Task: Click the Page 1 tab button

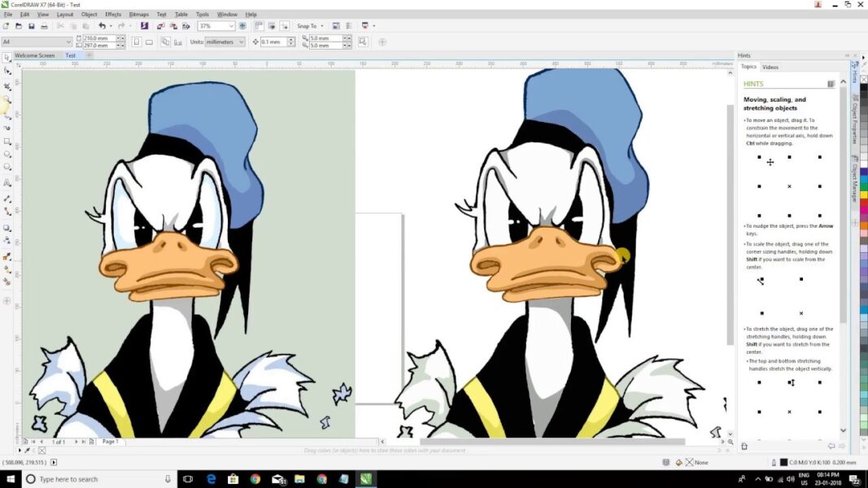Action: tap(110, 442)
